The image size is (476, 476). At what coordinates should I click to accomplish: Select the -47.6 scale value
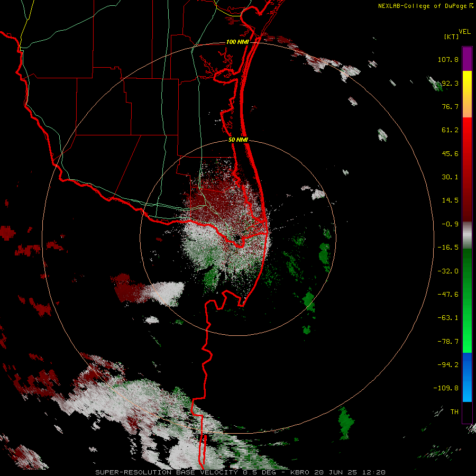click(x=448, y=295)
